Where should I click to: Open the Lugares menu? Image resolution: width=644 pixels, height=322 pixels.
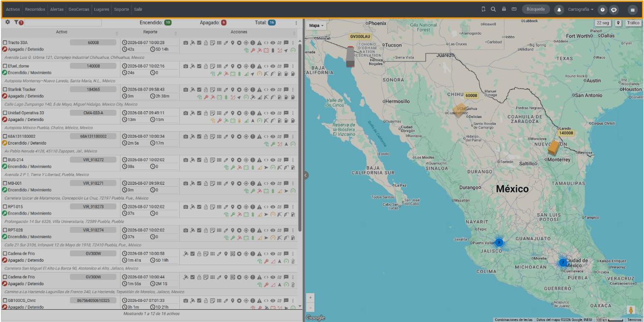point(101,9)
